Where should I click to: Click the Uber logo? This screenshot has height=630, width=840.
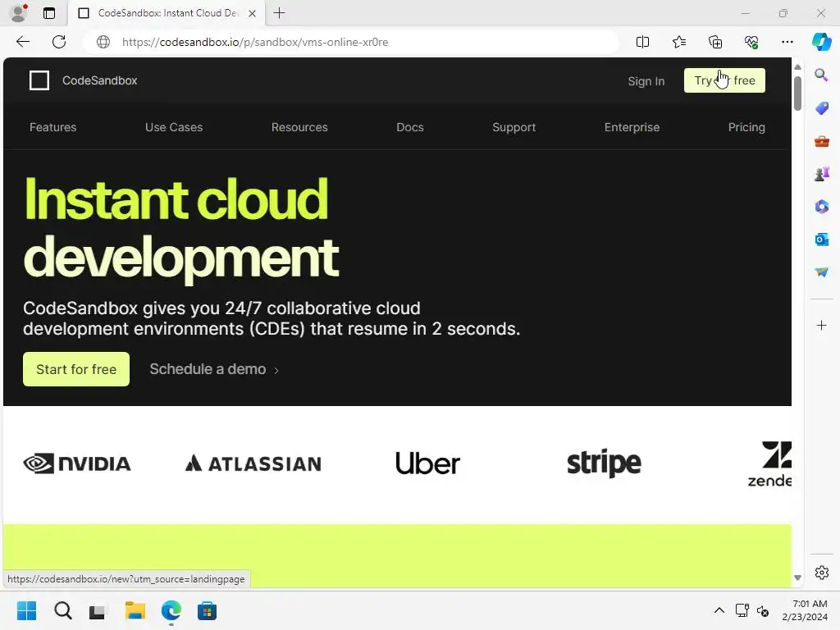coord(427,463)
